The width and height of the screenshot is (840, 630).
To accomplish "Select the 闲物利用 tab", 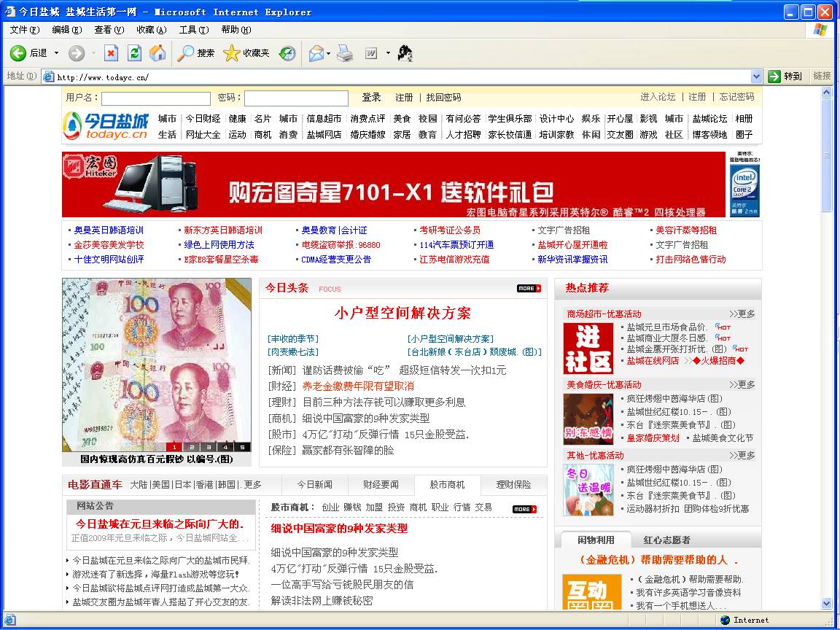I will 596,540.
